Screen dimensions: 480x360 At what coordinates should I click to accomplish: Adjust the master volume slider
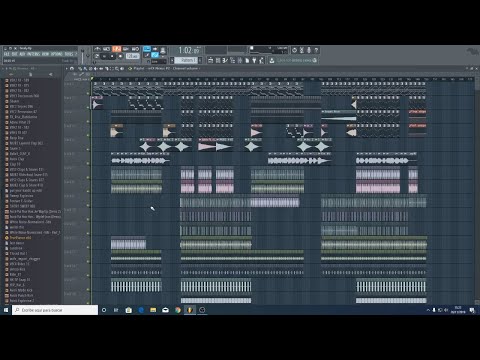[x=82, y=55]
